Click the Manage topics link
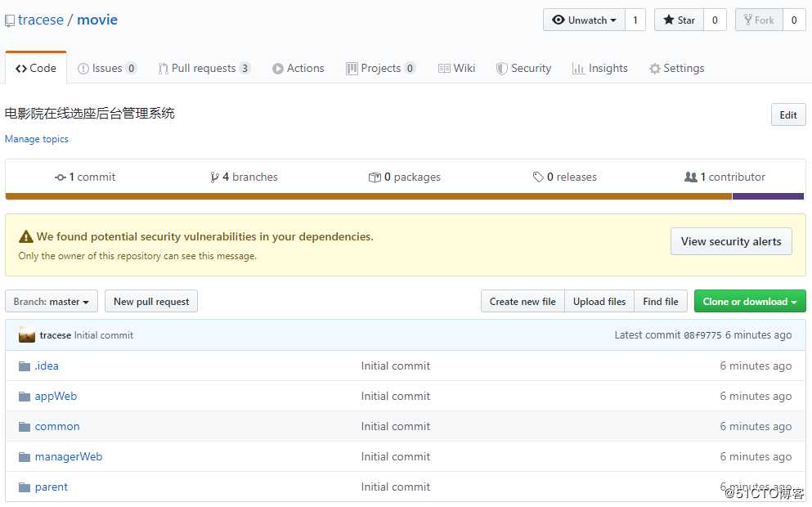Screen dimensions: 812x507 [36, 139]
